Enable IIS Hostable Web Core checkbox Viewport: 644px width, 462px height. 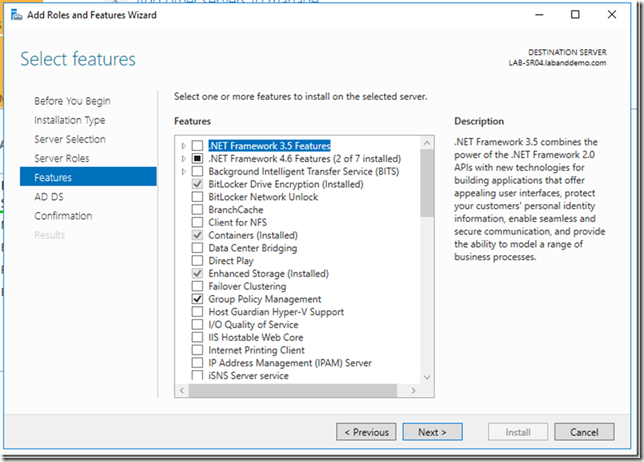point(198,337)
